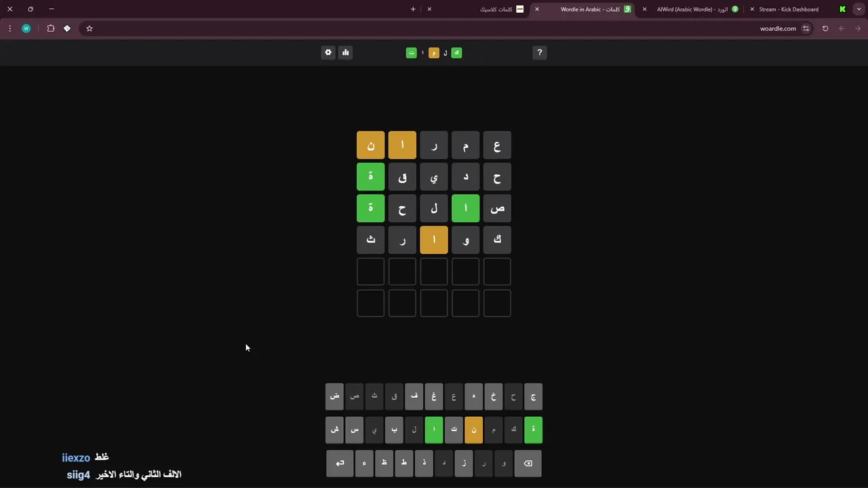Open the statistics bar chart icon

345,52
